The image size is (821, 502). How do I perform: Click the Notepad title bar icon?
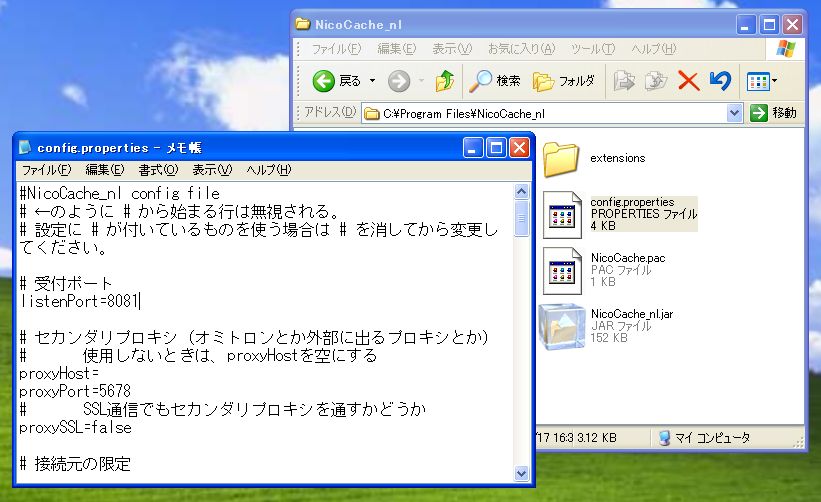coord(25,148)
